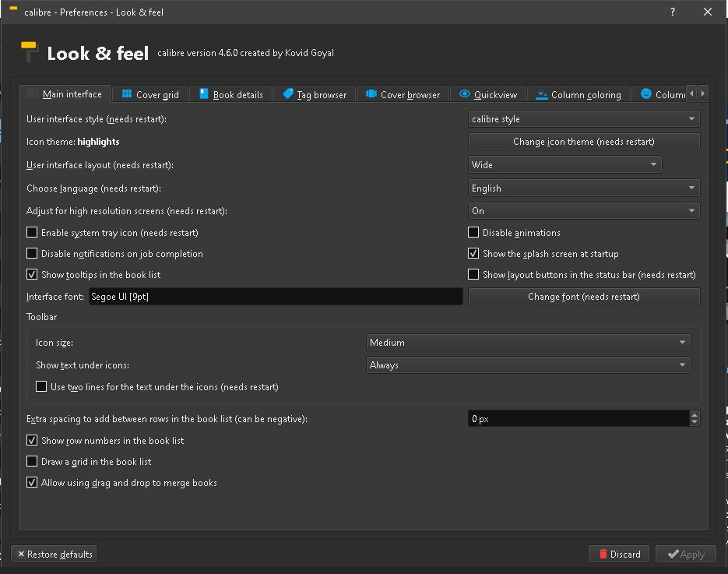The height and width of the screenshot is (574, 728).
Task: Open the Quickview tab
Action: pos(487,95)
